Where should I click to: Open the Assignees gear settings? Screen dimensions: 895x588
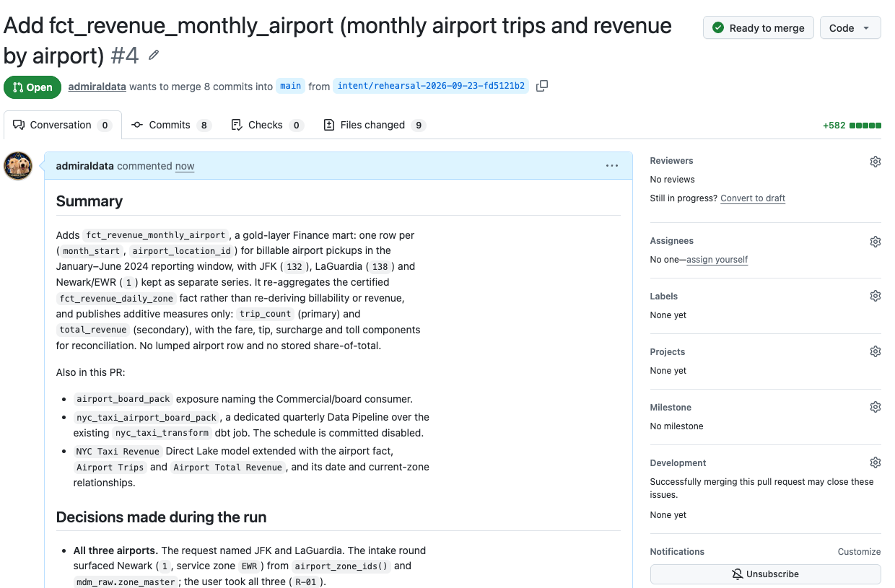(875, 242)
